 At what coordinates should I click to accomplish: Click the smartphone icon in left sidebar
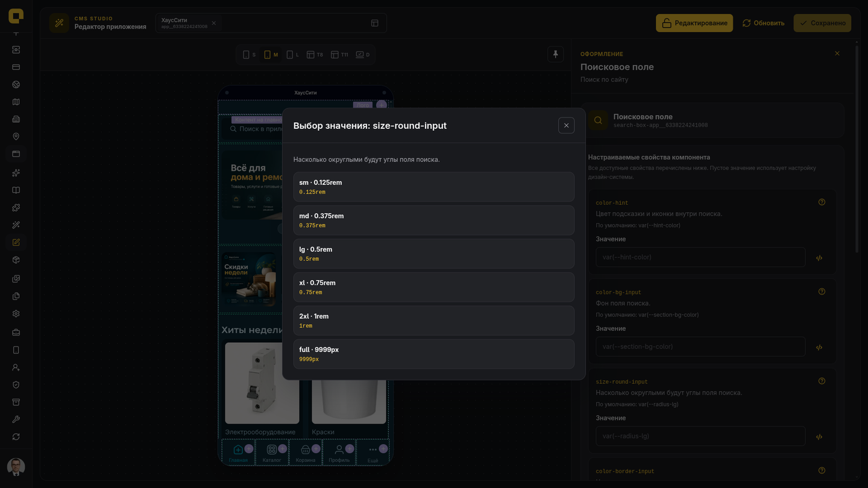tap(16, 350)
